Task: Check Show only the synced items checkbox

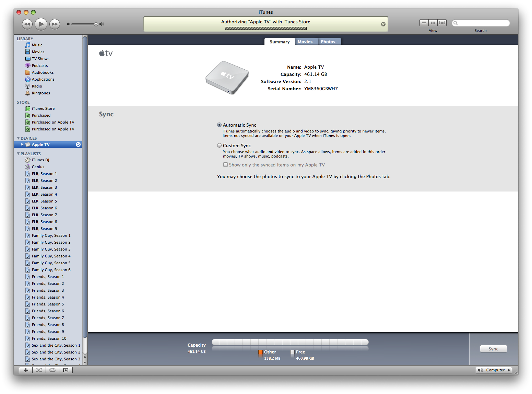Action: click(225, 165)
